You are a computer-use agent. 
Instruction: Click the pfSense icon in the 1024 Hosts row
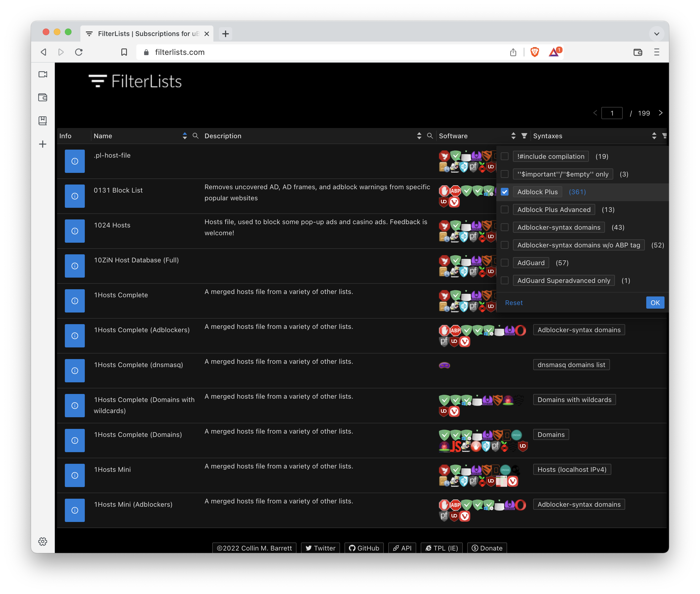pyautogui.click(x=474, y=237)
